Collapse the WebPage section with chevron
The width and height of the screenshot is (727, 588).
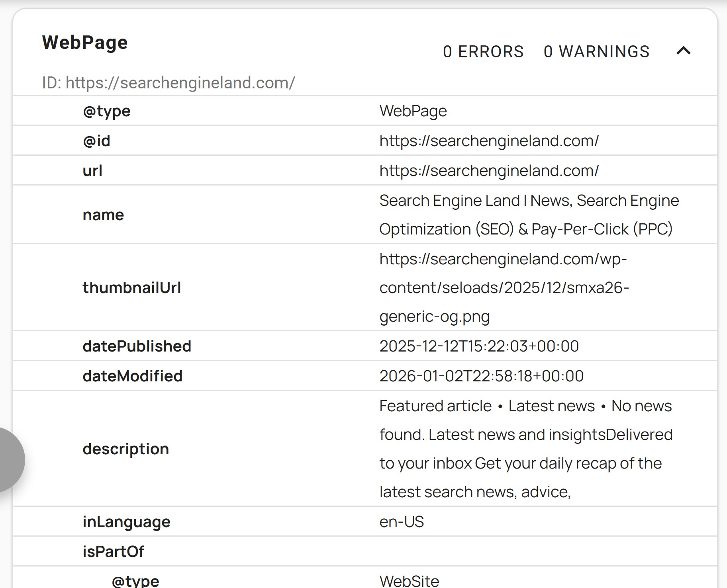(683, 51)
